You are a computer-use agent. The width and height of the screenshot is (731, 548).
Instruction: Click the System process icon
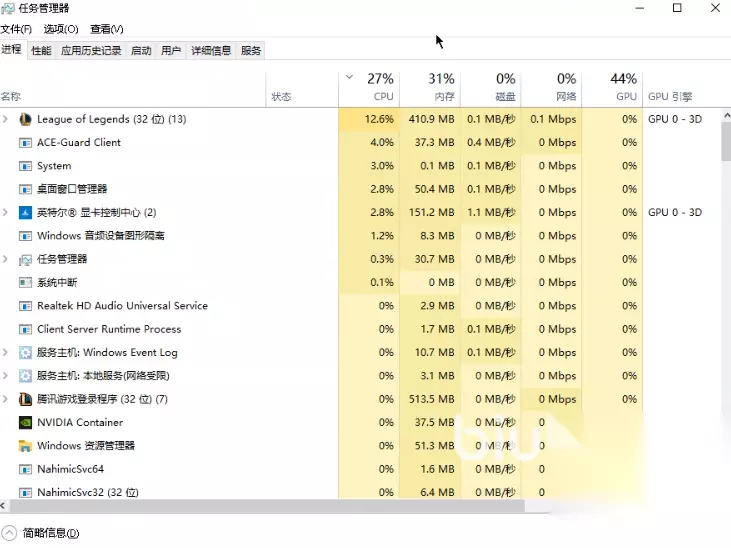tap(25, 166)
